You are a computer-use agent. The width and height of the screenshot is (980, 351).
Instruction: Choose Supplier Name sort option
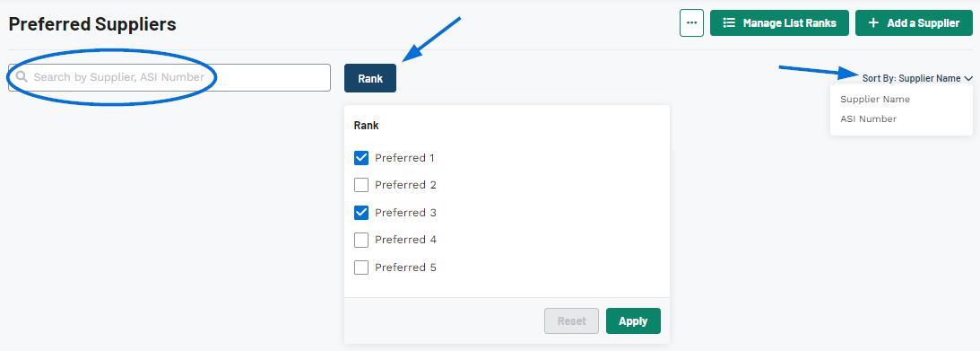[x=875, y=99]
